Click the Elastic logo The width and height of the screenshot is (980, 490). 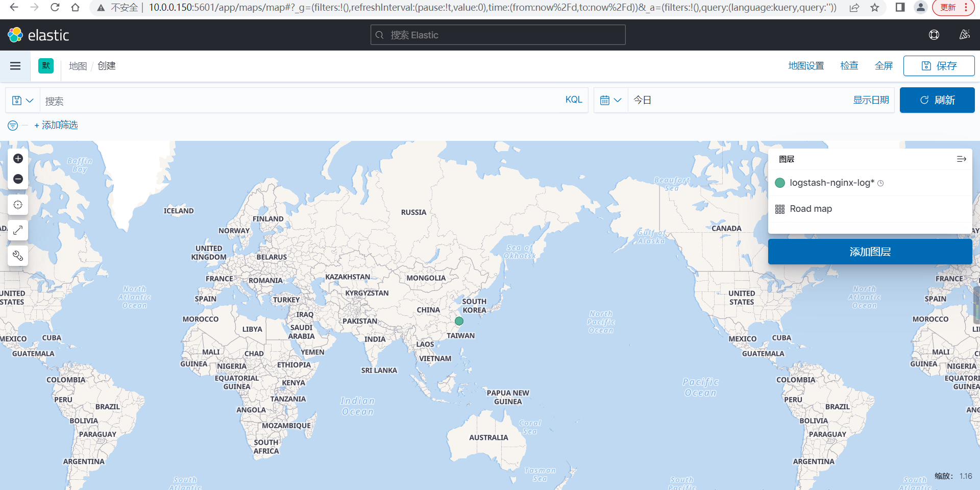(x=38, y=35)
